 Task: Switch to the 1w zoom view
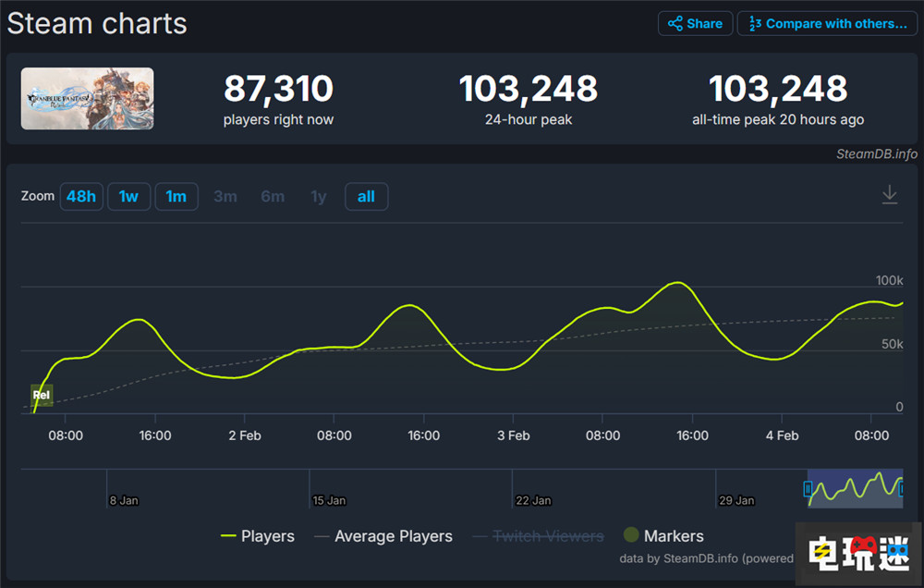(x=128, y=196)
